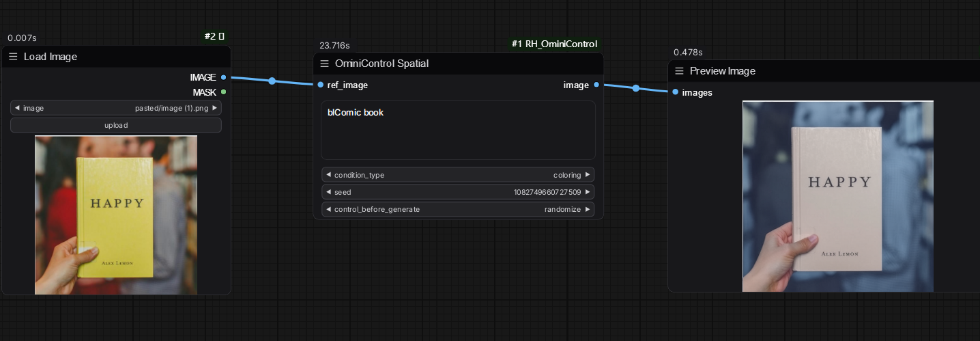The height and width of the screenshot is (341, 980).
Task: Click the OminiControl Spatial node menu icon
Action: pos(325,64)
